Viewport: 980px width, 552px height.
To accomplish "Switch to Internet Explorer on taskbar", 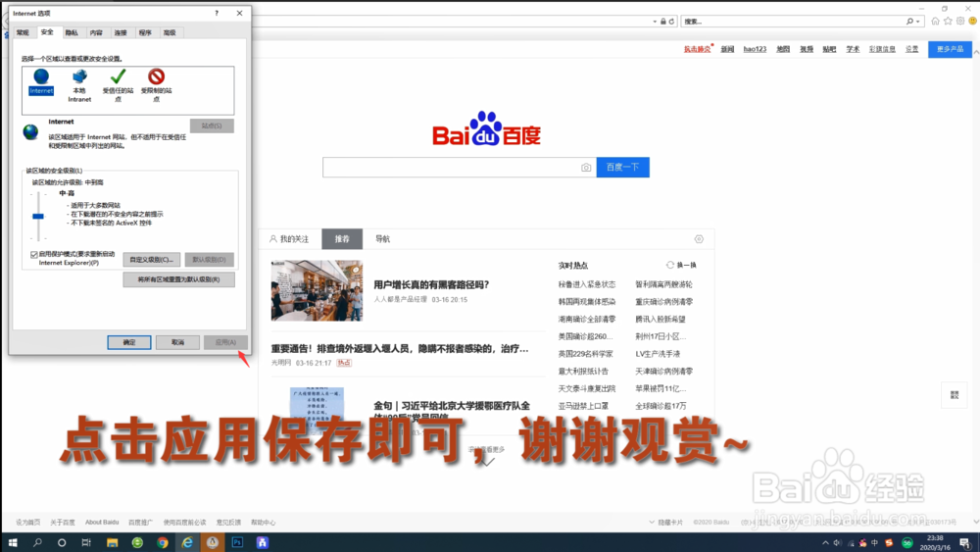I will coord(187,542).
